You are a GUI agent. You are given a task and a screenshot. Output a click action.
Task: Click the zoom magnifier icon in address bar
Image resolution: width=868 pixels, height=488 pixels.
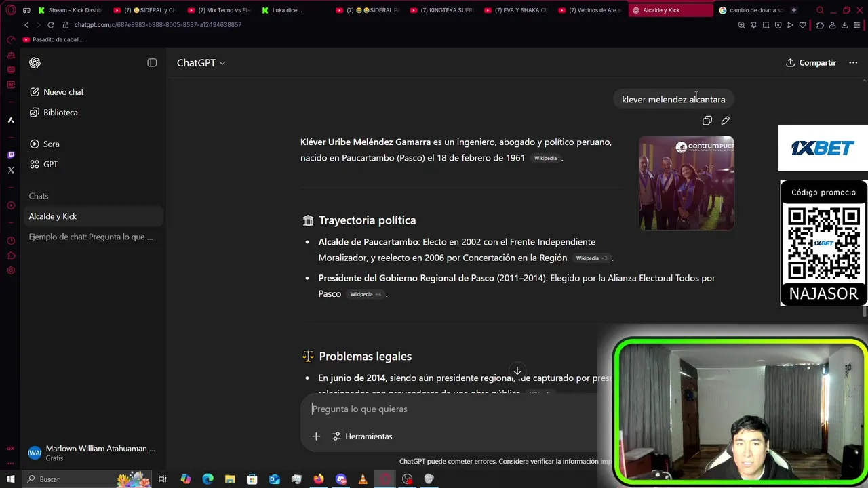741,25
